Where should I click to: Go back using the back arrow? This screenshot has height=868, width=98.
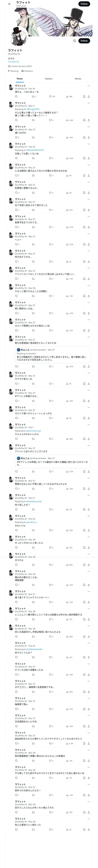[x=9, y=4]
